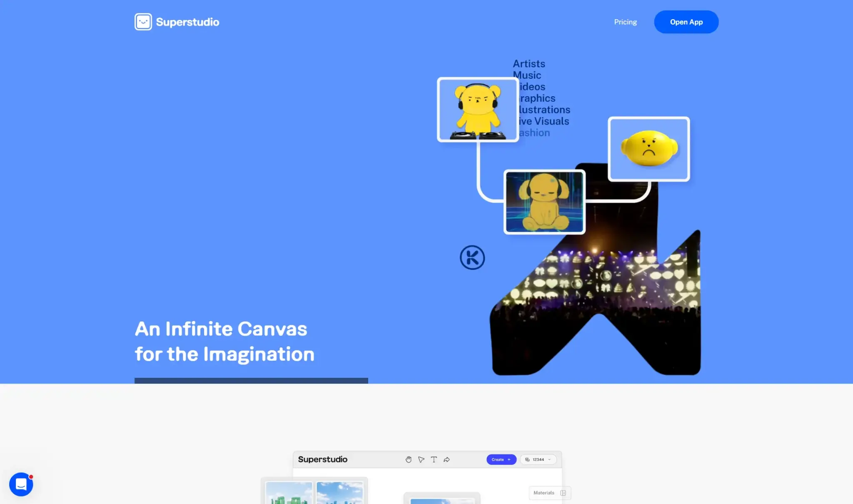The image size is (853, 504).
Task: Select the text T tool
Action: (434, 459)
